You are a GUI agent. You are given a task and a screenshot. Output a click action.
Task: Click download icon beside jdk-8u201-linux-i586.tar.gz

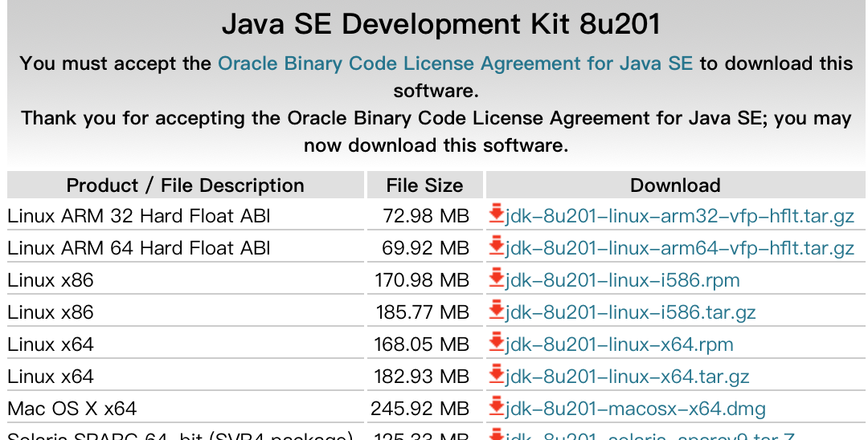pyautogui.click(x=497, y=311)
